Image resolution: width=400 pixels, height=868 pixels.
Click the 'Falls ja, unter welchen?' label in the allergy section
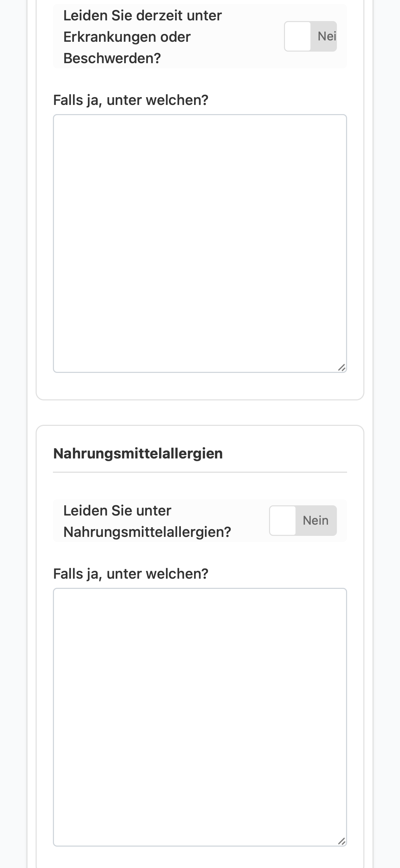click(x=131, y=574)
